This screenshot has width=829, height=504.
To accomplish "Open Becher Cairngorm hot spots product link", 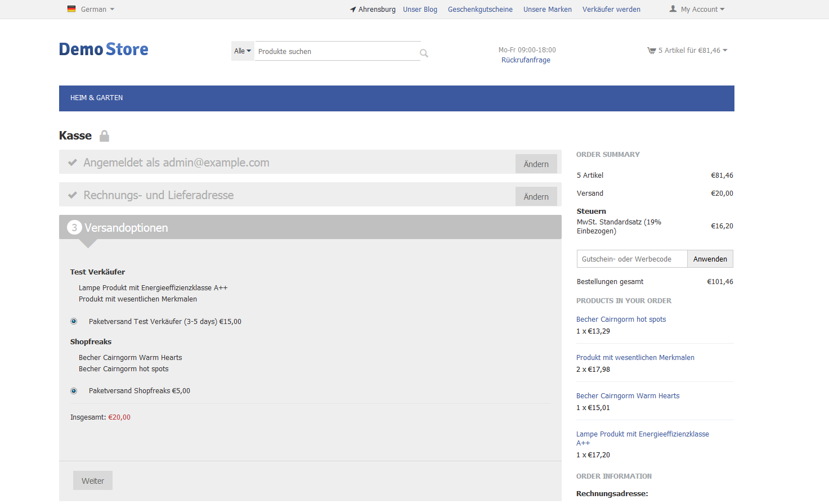I will coord(621,319).
